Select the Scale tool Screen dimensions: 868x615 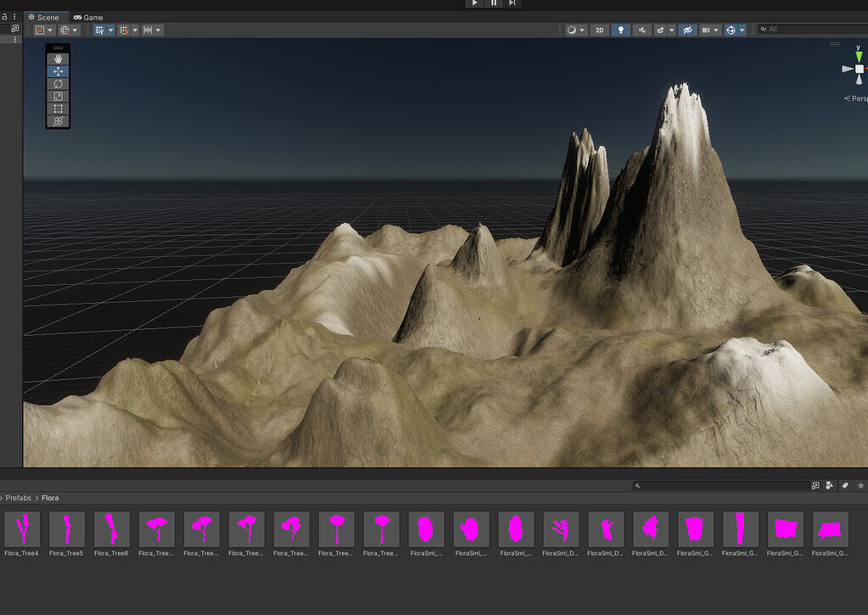click(58, 96)
